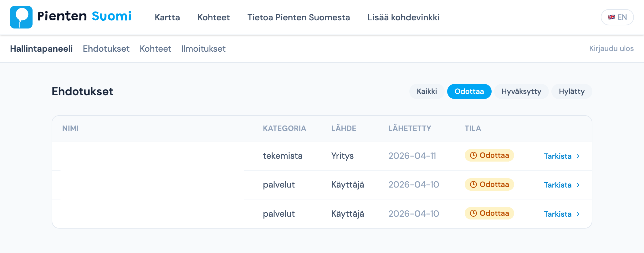The image size is (644, 253).
Task: Click the clock icon in the 2026-04-11 row
Action: coord(473,155)
